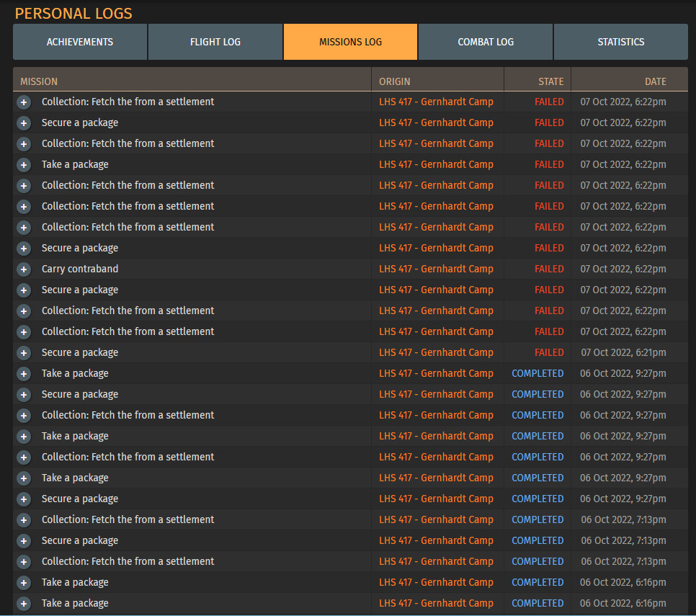
Task: Click COMPLETED state of 7:13pm Secure a package
Action: (537, 540)
